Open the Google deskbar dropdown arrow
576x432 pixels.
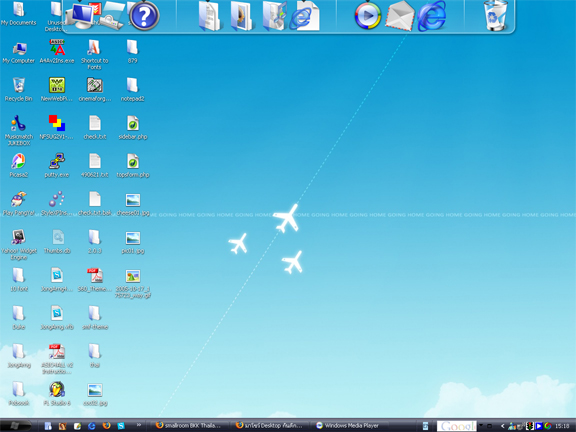pos(480,425)
